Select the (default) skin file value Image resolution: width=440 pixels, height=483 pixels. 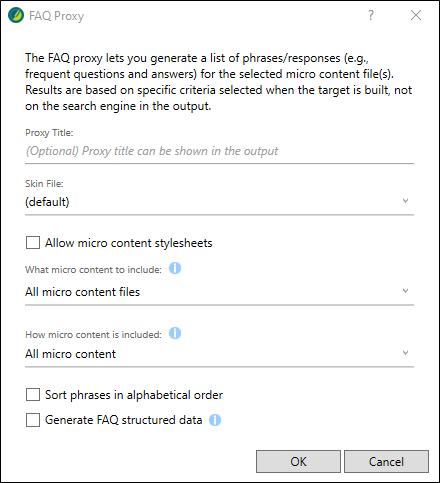pyautogui.click(x=47, y=202)
